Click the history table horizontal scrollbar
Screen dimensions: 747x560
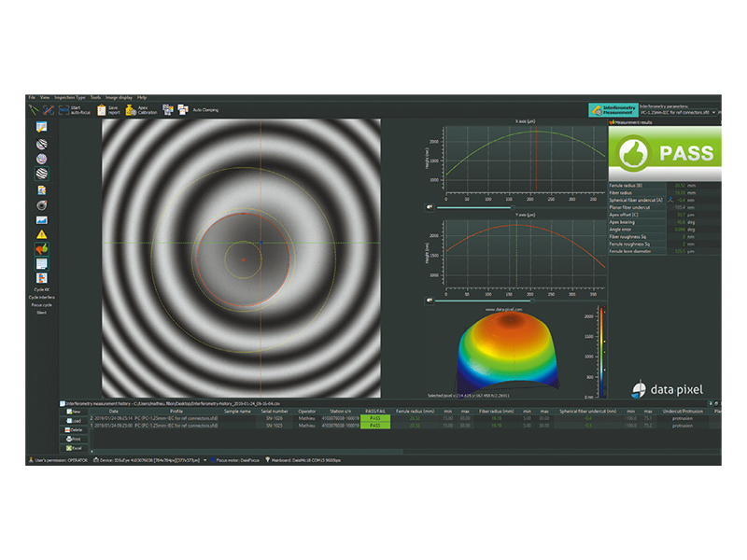point(247,451)
